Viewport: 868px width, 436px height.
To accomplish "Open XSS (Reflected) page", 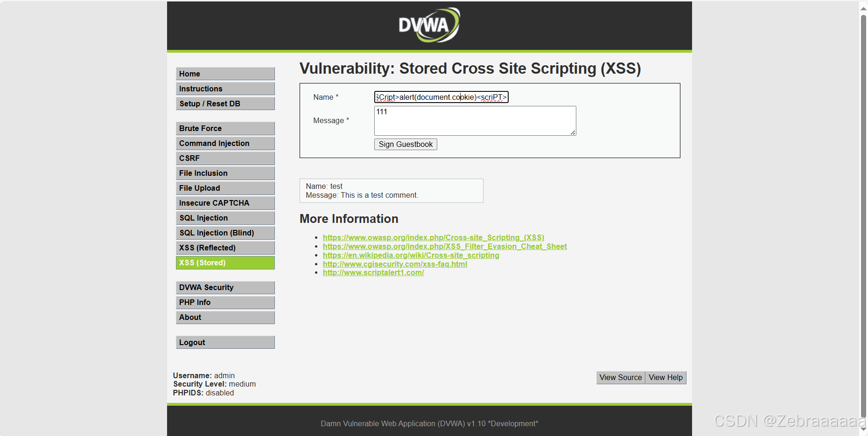I will click(x=225, y=248).
